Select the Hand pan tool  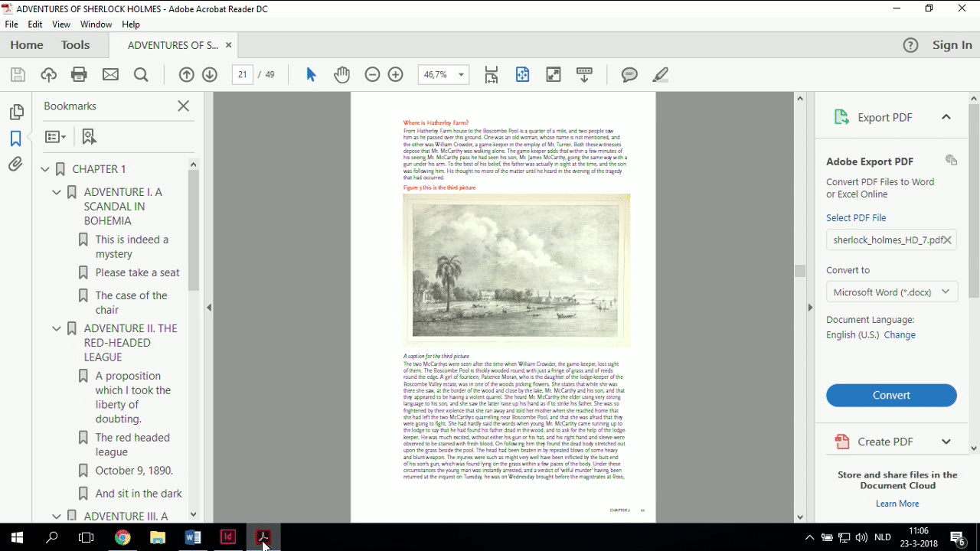(x=341, y=74)
